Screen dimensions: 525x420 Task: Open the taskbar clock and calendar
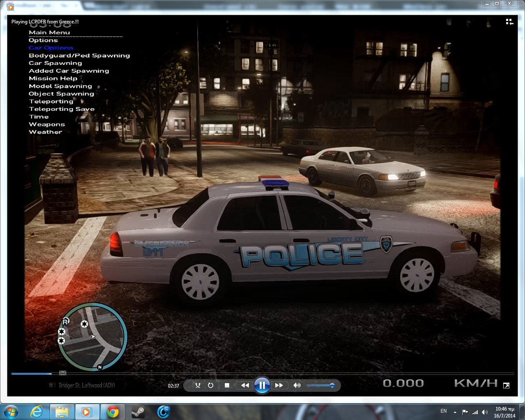click(504, 412)
